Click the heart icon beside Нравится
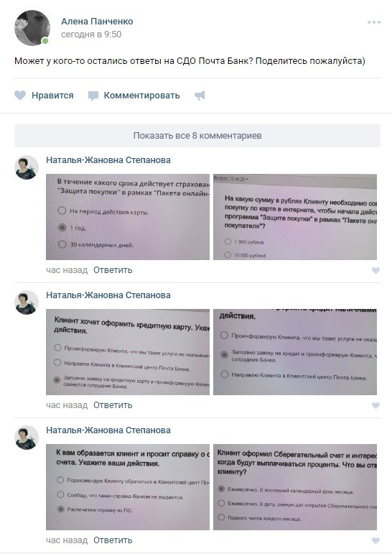This screenshot has width=392, height=559. point(20,95)
